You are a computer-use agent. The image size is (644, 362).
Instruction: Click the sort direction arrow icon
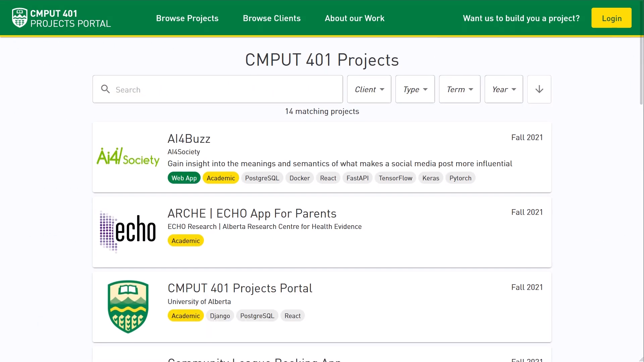click(x=539, y=89)
